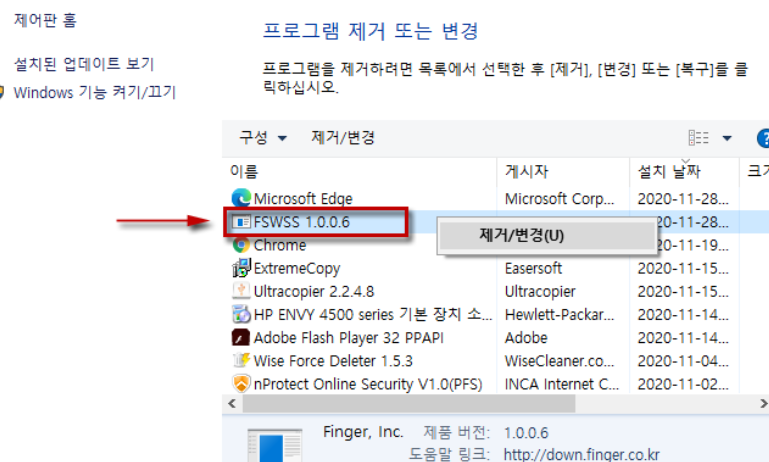Click the 2020-11-02 date in nProtect row

click(x=683, y=384)
